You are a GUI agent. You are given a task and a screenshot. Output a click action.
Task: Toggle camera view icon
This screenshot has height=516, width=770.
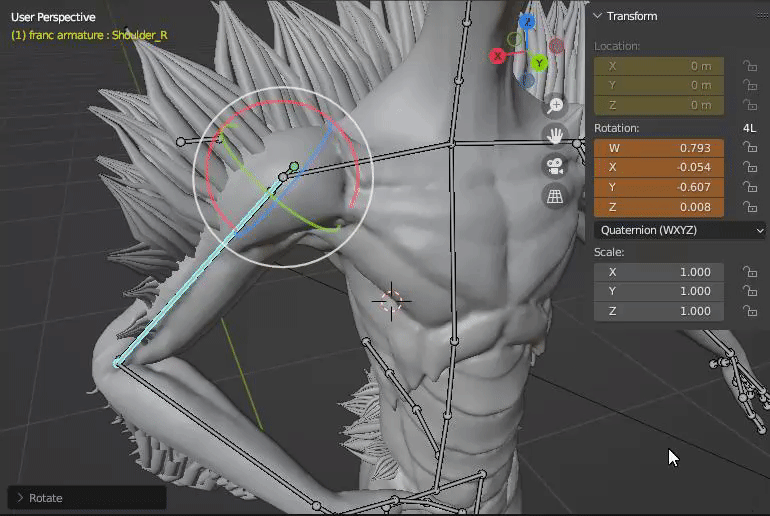555,166
